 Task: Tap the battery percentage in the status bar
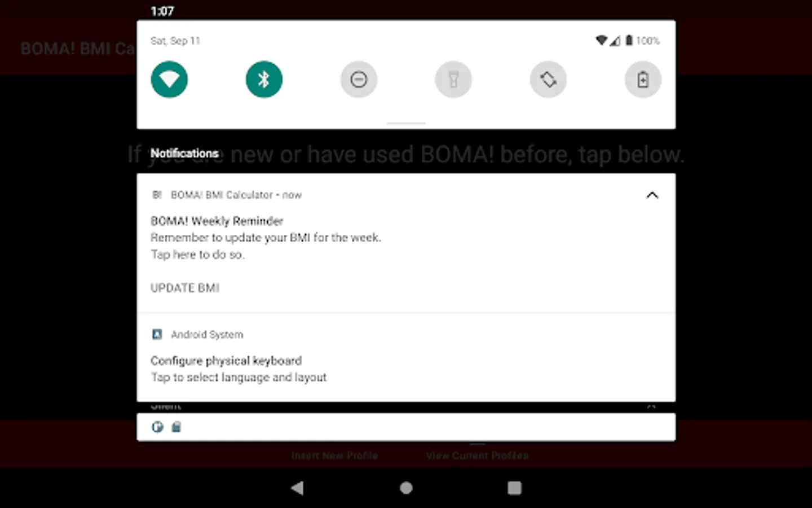[x=648, y=40]
